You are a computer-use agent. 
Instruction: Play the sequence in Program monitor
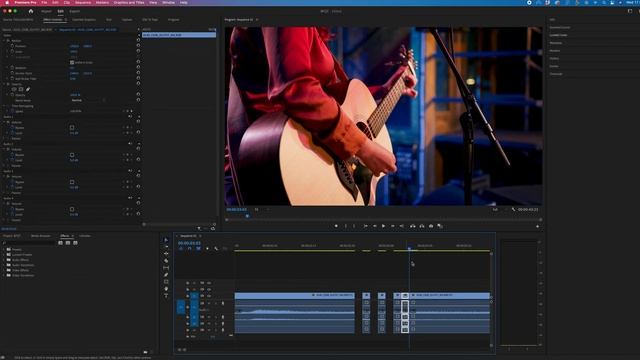coord(383,226)
